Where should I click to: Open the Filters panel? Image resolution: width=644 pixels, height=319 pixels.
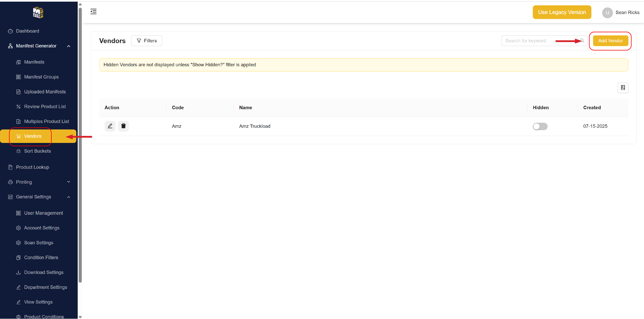[x=146, y=41]
